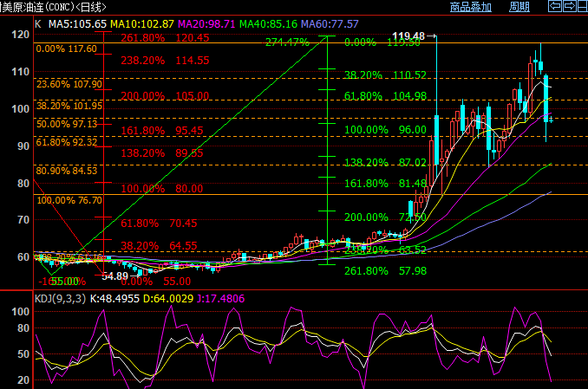Click the 美原油连(CONC) chart title
Viewport: 588px width, 389px height.
point(54,7)
